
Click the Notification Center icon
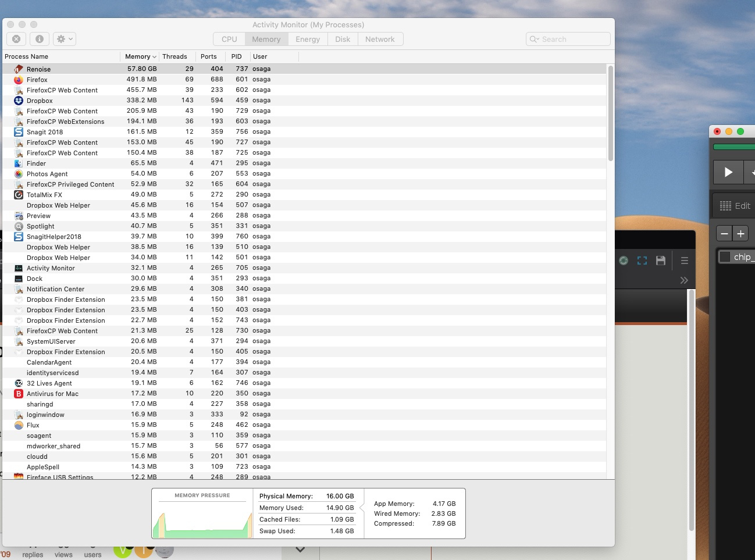(19, 289)
